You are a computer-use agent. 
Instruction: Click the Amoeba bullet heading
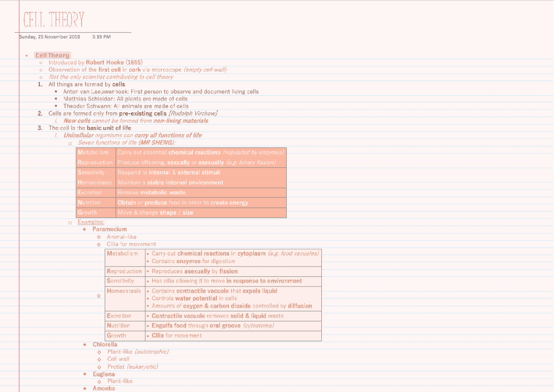(103, 388)
